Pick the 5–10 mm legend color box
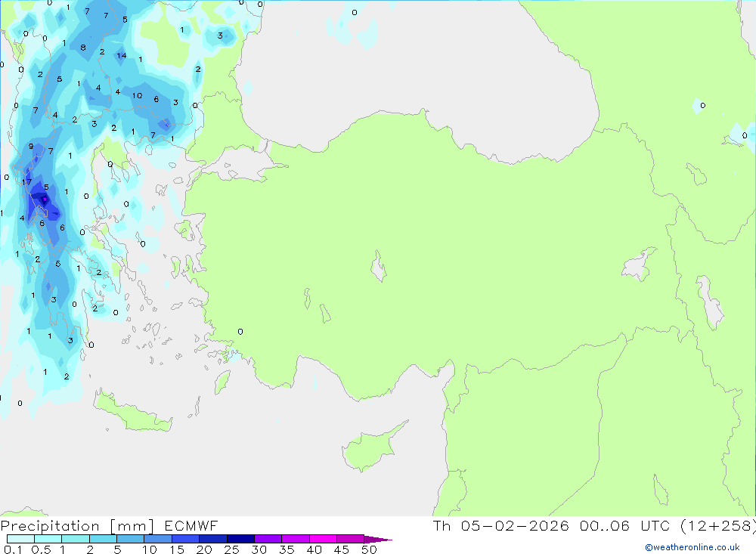756x554 pixels. pos(130,539)
